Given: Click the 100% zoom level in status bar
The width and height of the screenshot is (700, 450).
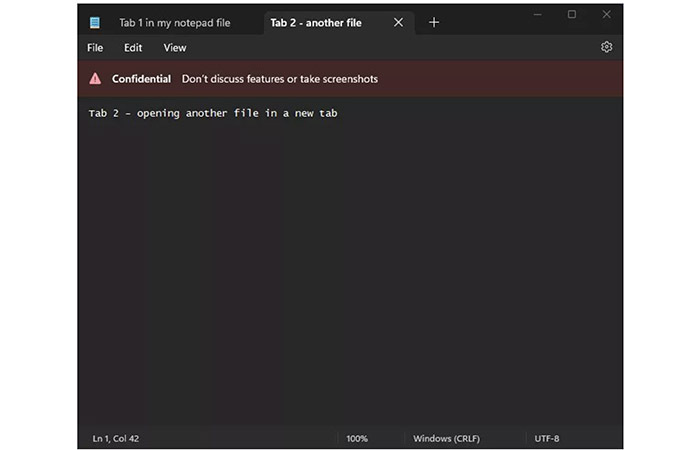Looking at the screenshot, I should [x=357, y=438].
